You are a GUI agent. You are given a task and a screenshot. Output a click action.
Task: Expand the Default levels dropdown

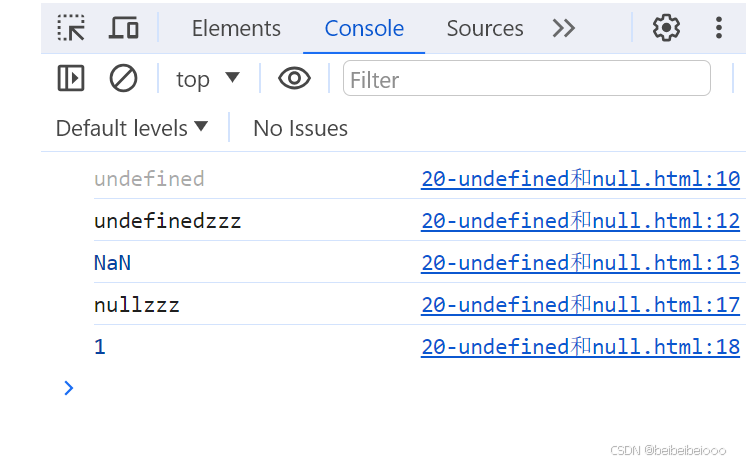pos(132,128)
